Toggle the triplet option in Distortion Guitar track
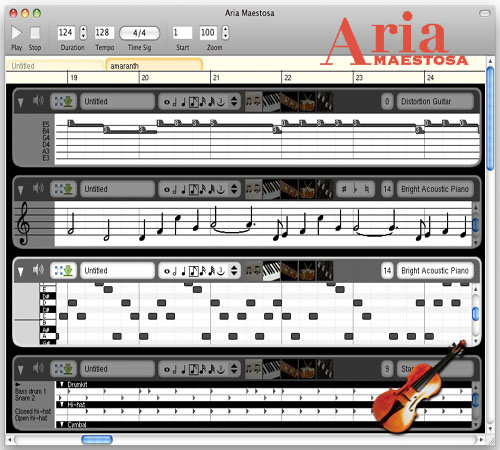 [x=221, y=102]
